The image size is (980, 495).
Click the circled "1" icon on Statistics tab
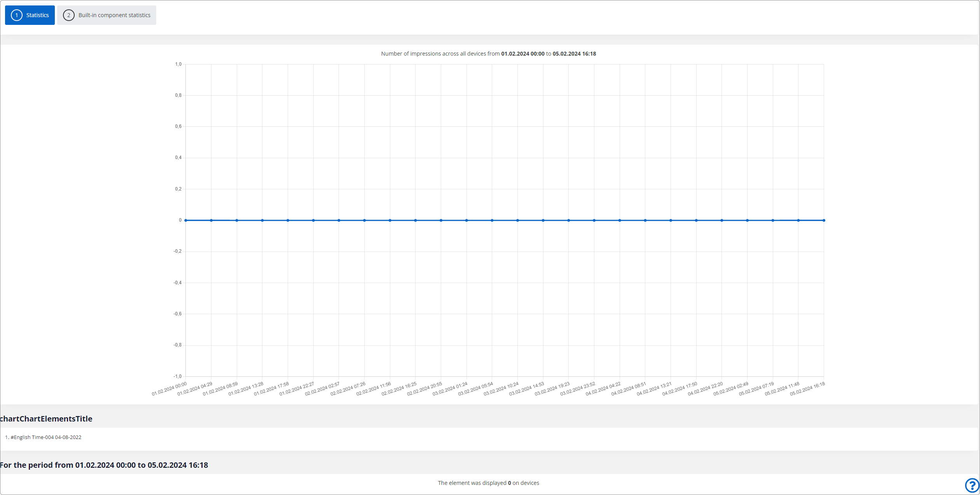pyautogui.click(x=16, y=15)
